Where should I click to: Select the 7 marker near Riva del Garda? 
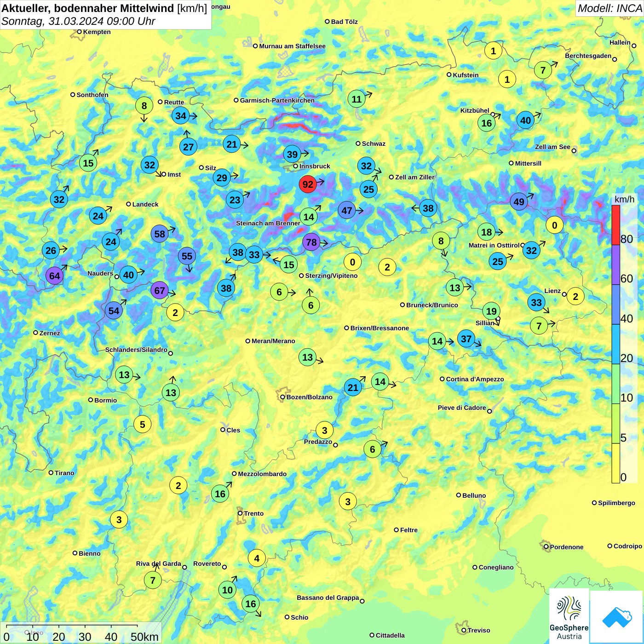click(153, 580)
